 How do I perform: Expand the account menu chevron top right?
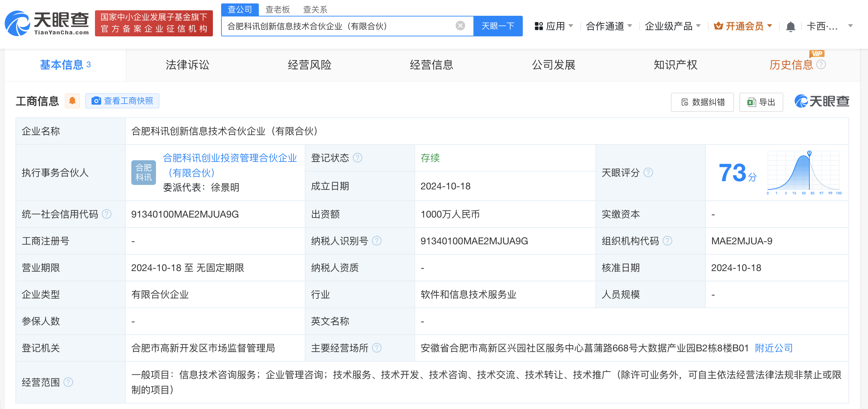click(x=850, y=26)
